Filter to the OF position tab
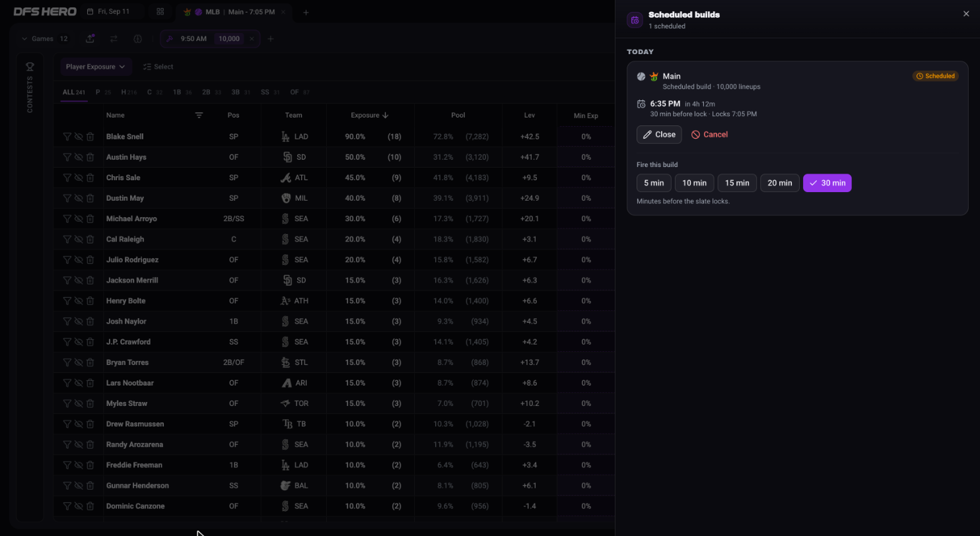The image size is (980, 536). pyautogui.click(x=300, y=92)
